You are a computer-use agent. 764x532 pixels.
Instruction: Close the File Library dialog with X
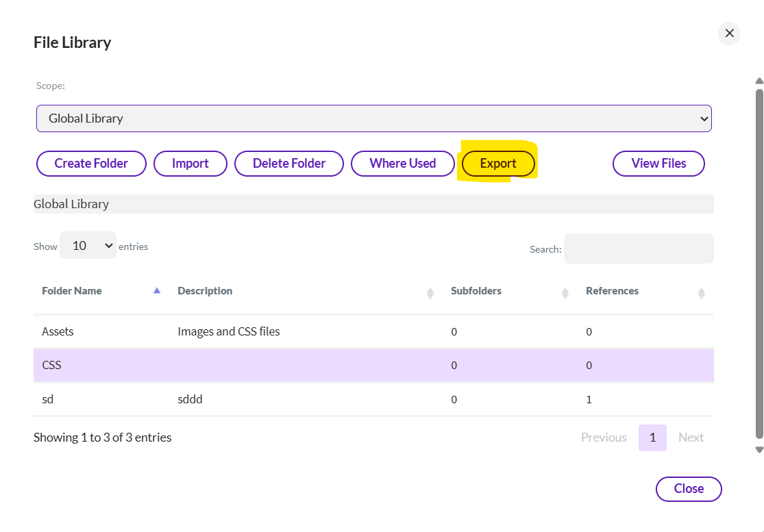(729, 33)
